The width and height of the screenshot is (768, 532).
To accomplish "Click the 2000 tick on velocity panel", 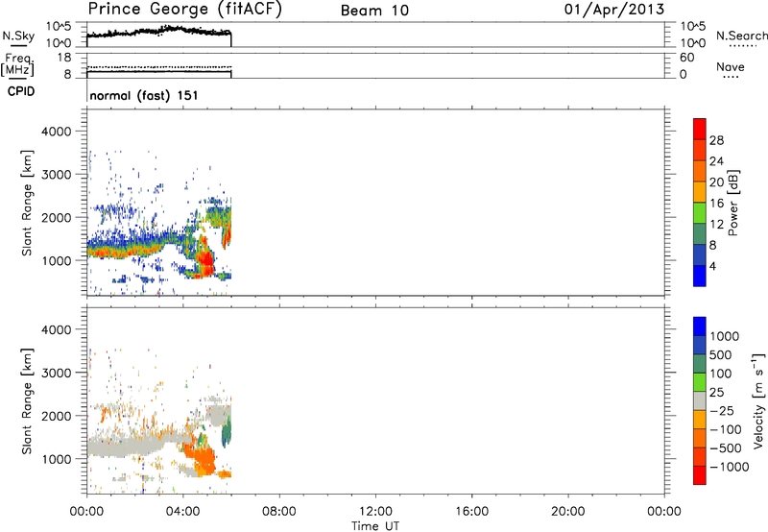I will click(x=56, y=416).
